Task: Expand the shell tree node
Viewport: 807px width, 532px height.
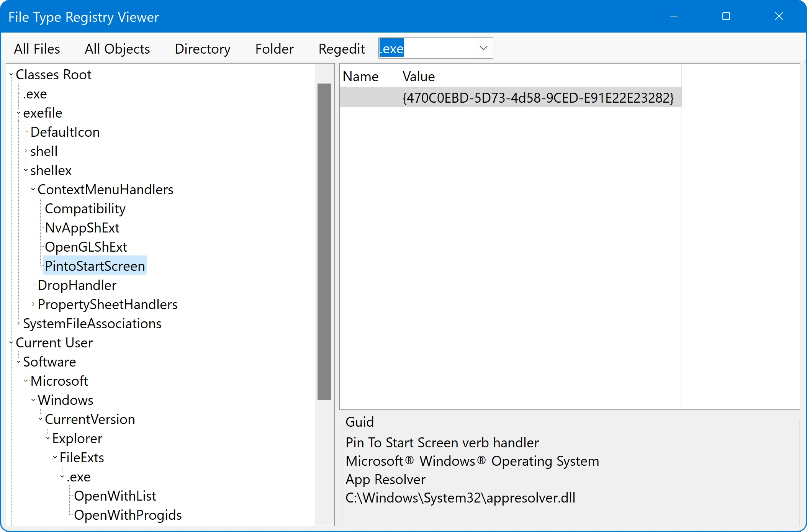Action: (26, 151)
